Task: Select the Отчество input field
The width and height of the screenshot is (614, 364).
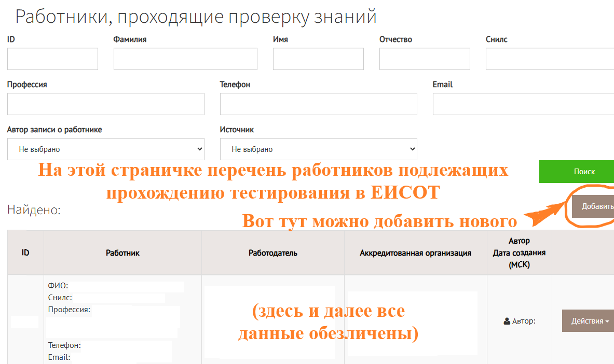Action: coord(425,59)
